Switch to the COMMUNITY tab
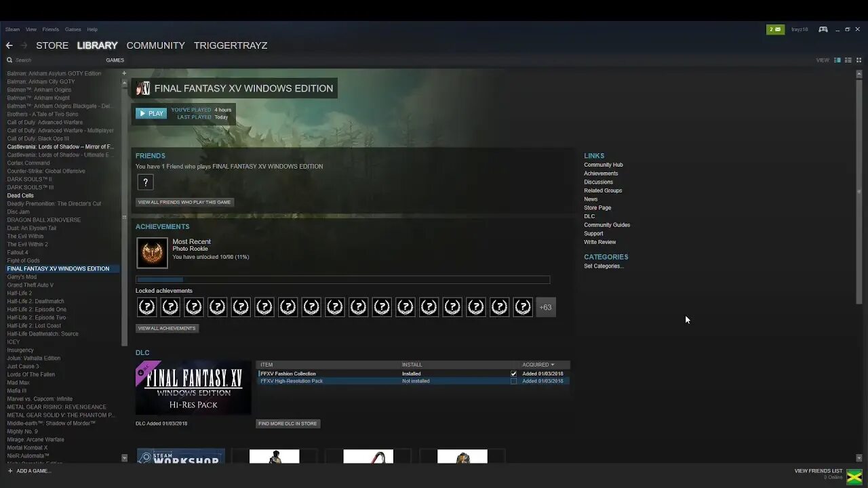This screenshot has width=868, height=488. click(x=155, y=45)
